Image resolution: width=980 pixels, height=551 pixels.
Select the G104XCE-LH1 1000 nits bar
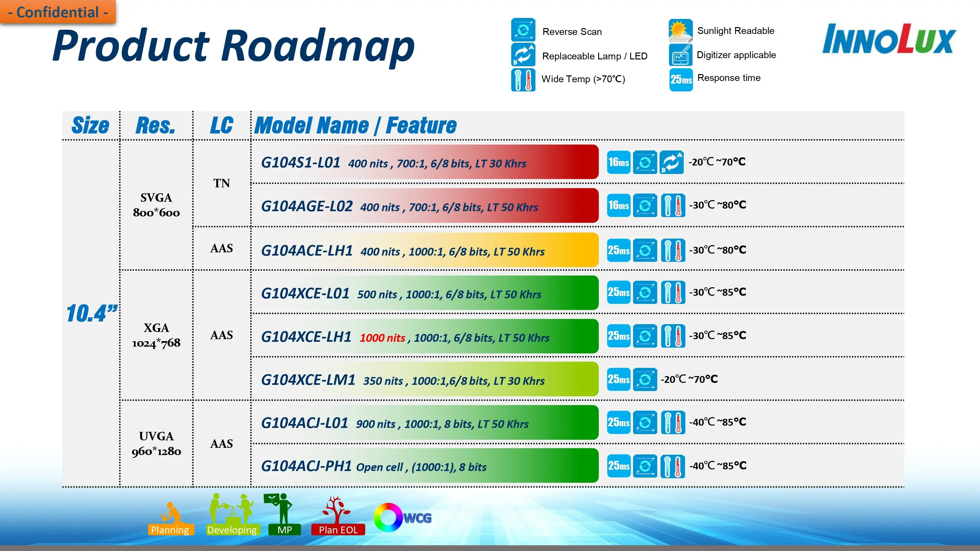tap(424, 337)
